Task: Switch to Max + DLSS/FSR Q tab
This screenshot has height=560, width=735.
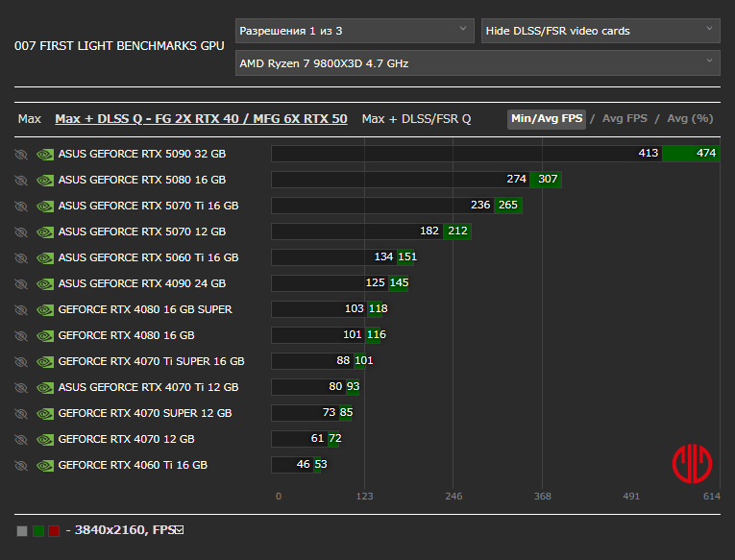Action: 416,119
